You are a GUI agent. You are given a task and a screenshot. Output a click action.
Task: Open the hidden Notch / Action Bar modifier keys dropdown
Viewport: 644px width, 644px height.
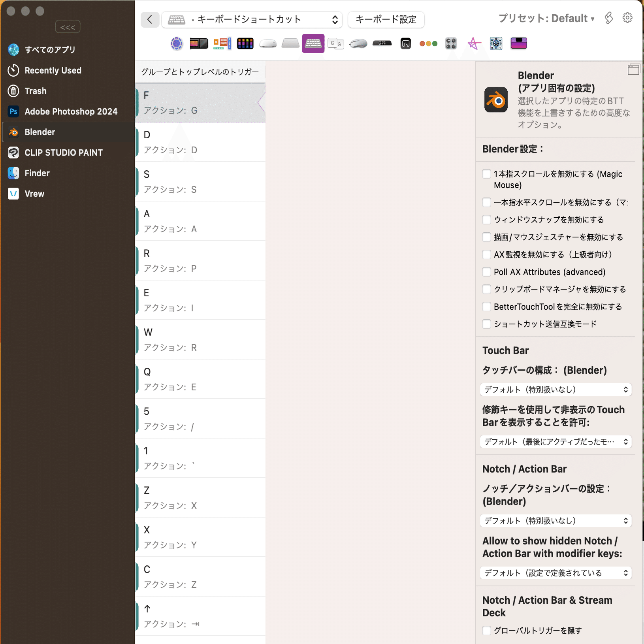pos(556,573)
